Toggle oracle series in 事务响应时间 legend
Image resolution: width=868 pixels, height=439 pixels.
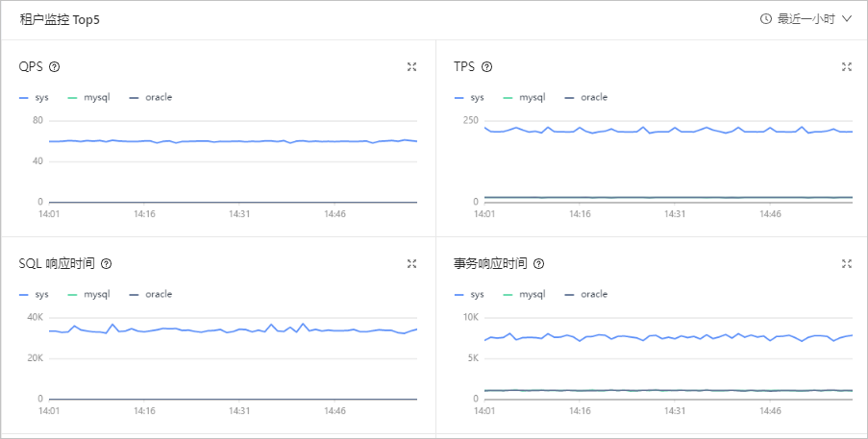point(585,294)
